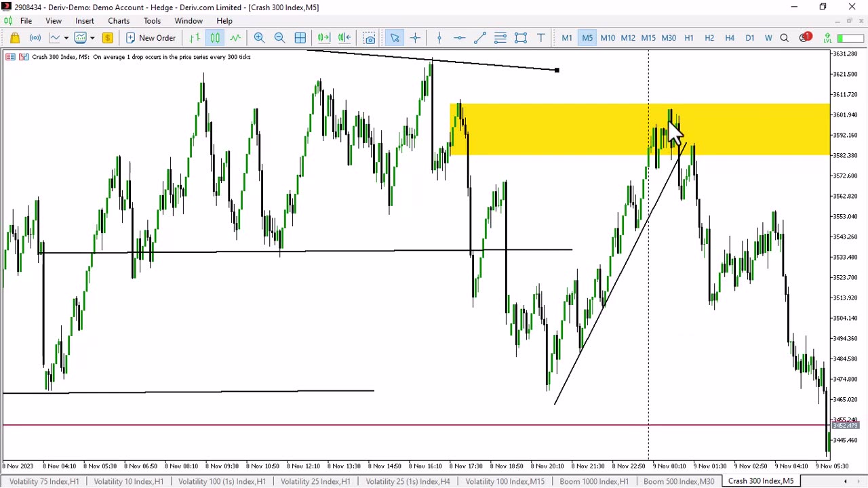The height and width of the screenshot is (488, 868).
Task: Click the screenshot camera icon
Action: 369,38
